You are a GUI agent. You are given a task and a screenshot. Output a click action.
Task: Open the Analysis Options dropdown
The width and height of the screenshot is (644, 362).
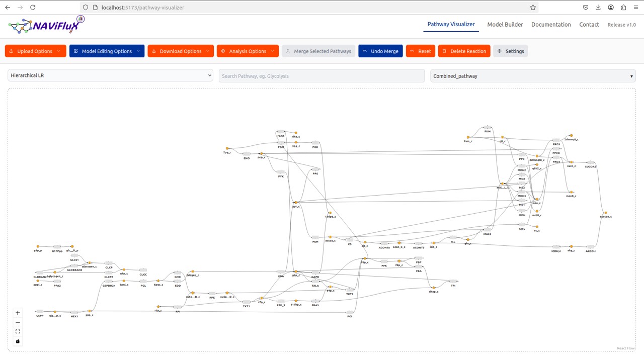(248, 51)
